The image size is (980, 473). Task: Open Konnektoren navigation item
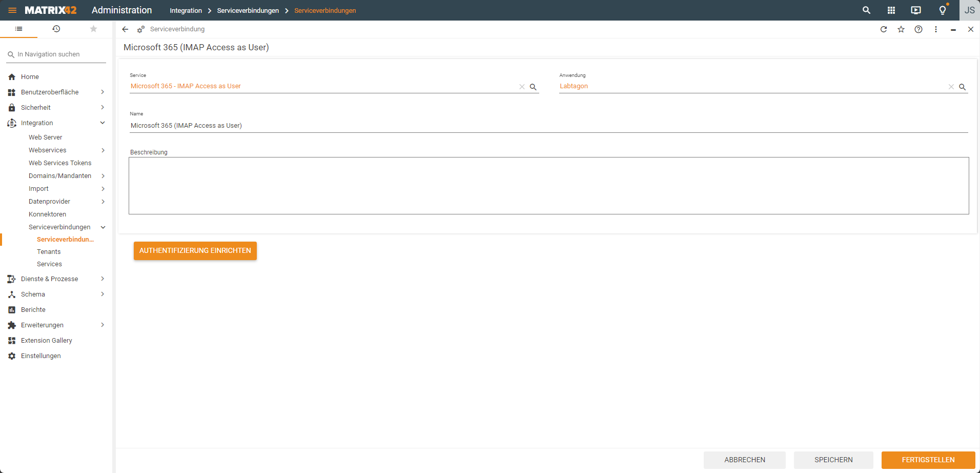tap(47, 214)
